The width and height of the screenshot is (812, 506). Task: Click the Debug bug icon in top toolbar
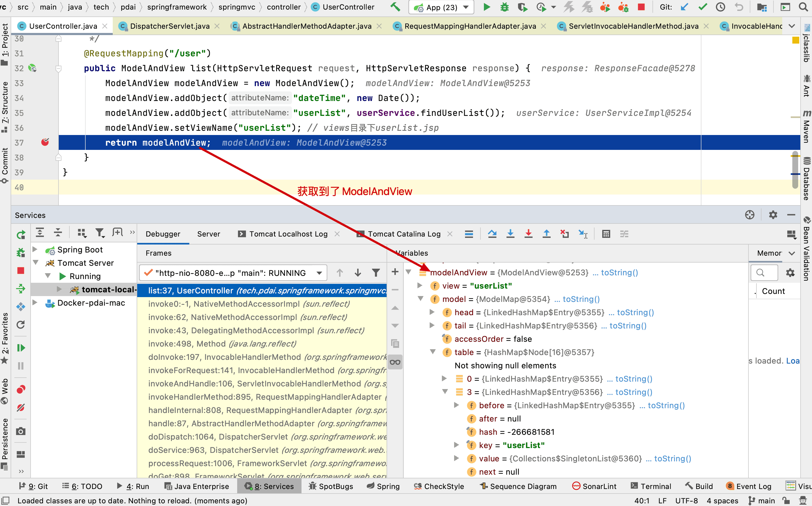click(504, 7)
